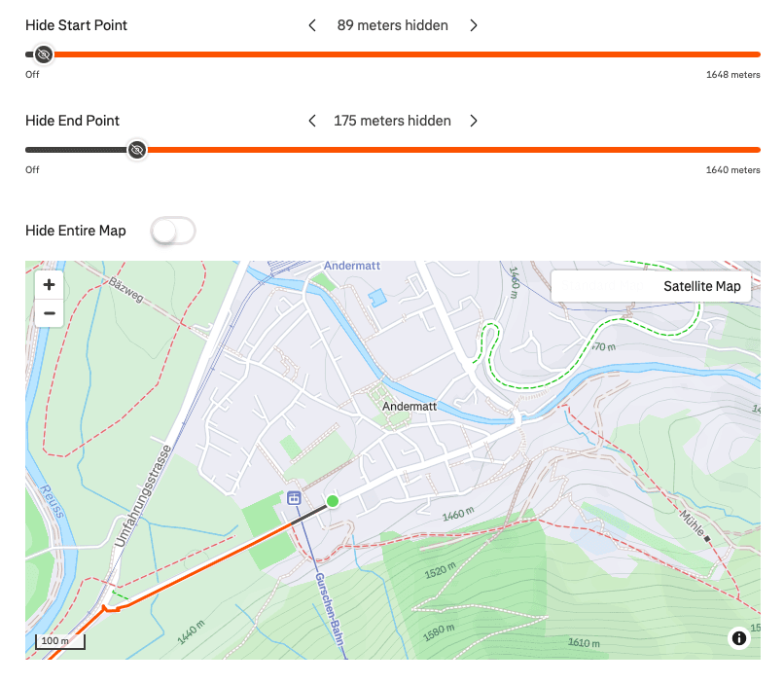Click the cable car station icon
Viewport: 784px width, 684px height.
coord(294,498)
